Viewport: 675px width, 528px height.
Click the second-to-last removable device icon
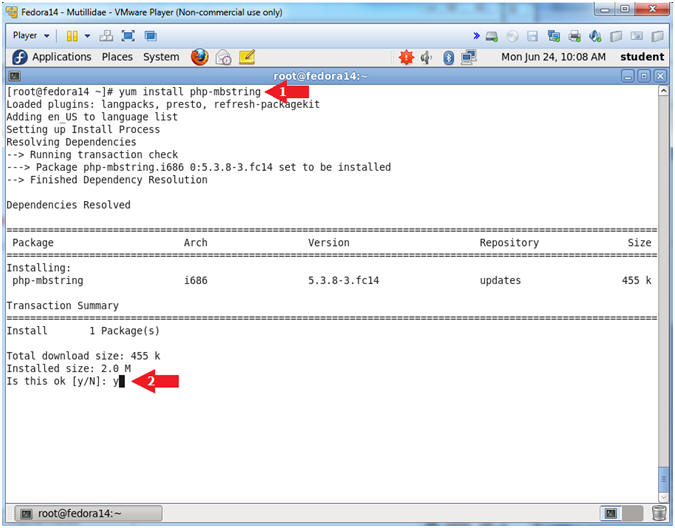pos(637,36)
